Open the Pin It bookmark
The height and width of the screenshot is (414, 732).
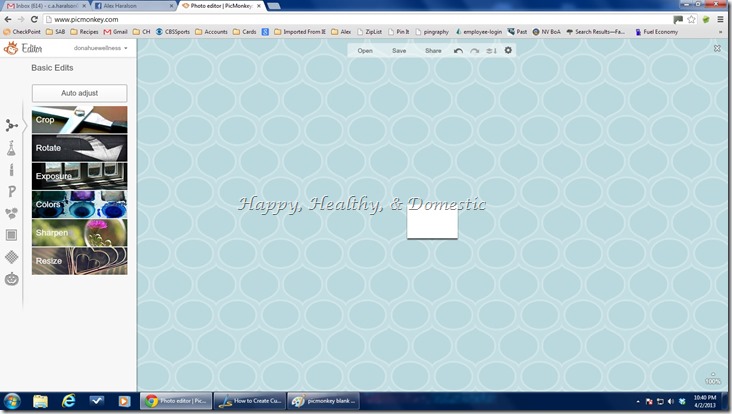tap(399, 32)
